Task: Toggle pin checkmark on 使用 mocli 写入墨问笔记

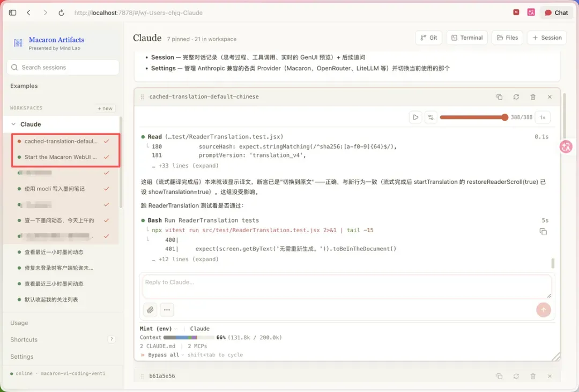Action: coord(106,189)
